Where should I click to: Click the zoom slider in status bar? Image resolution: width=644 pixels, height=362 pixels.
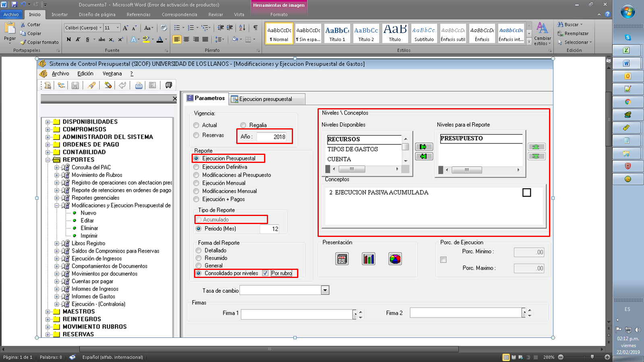point(592,357)
